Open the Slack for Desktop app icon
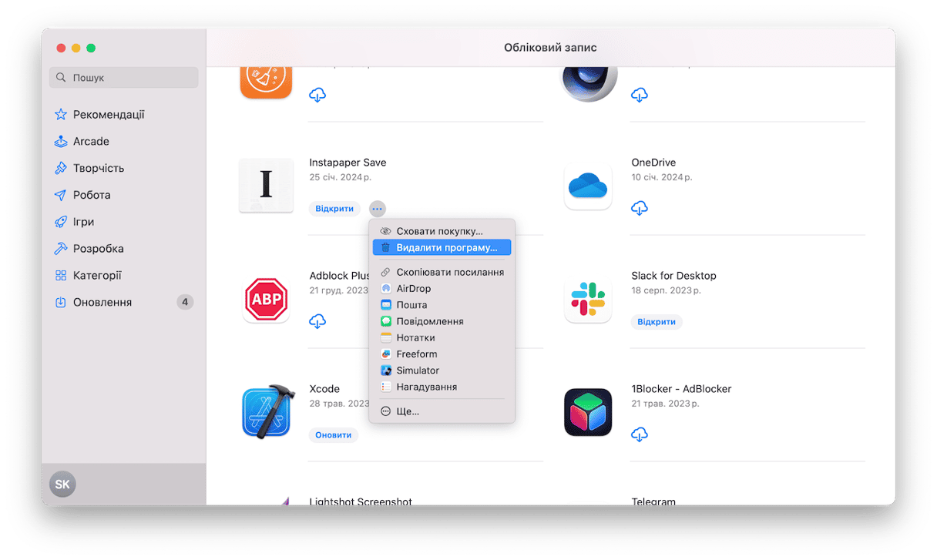Image resolution: width=937 pixels, height=560 pixels. 587,299
